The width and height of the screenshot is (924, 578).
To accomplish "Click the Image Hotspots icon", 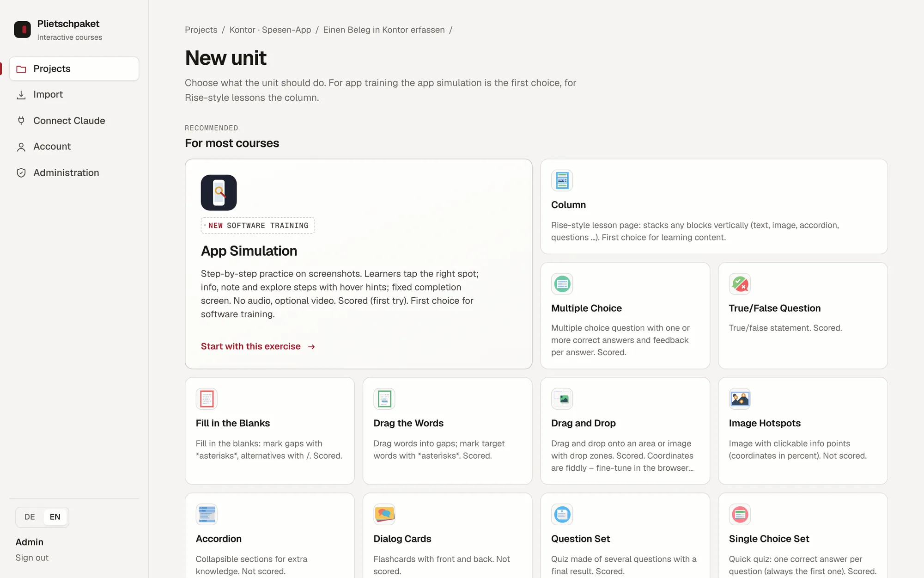I will pos(740,399).
